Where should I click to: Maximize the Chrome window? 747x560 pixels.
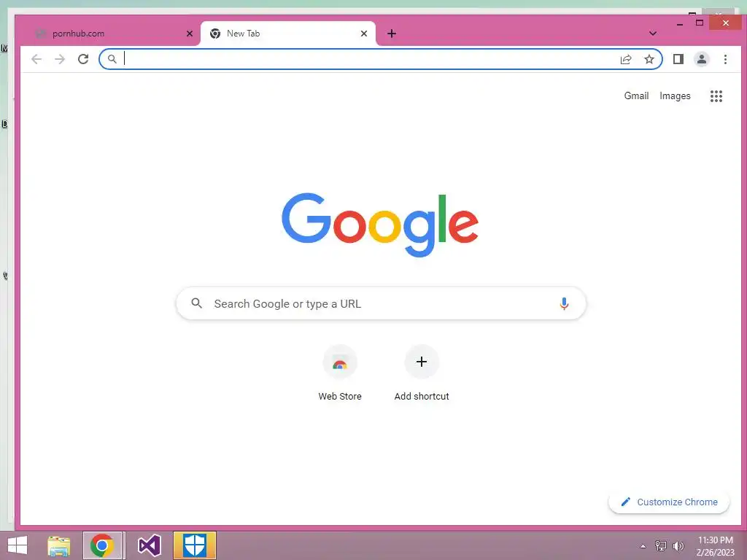pos(700,23)
